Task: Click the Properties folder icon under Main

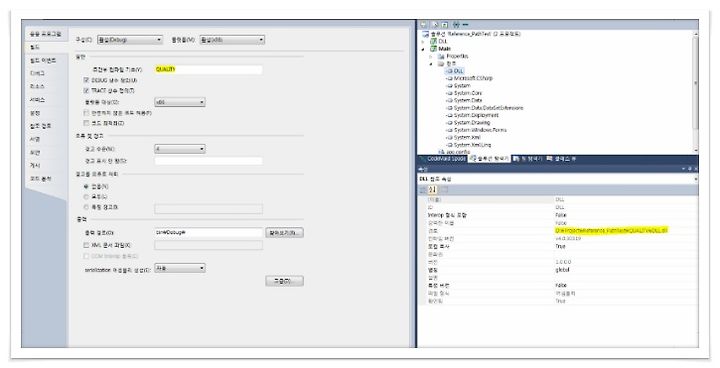Action: pyautogui.click(x=441, y=56)
